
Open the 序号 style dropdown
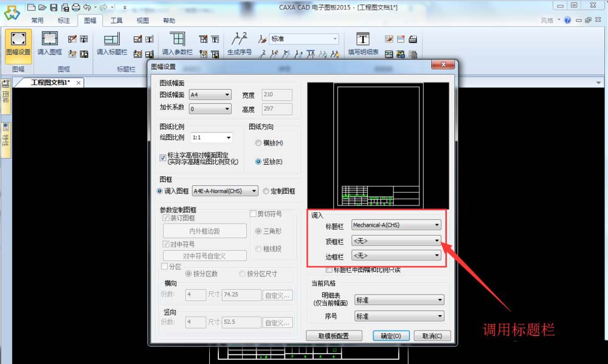point(399,317)
